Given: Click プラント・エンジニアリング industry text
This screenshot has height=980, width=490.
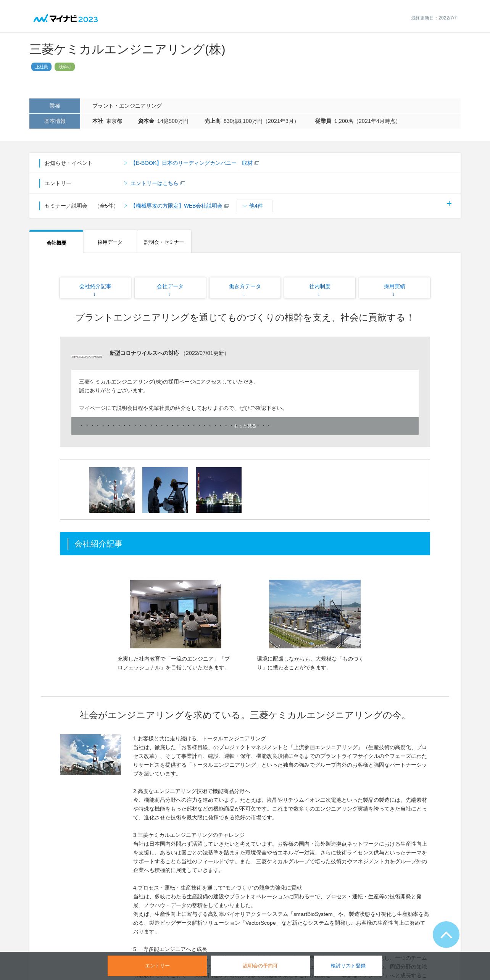Looking at the screenshot, I should click(x=127, y=106).
